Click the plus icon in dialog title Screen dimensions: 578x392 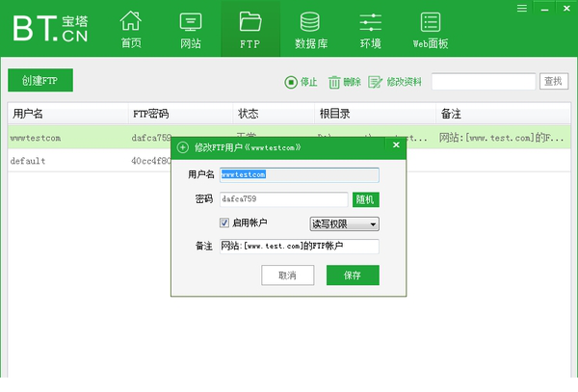(x=183, y=147)
